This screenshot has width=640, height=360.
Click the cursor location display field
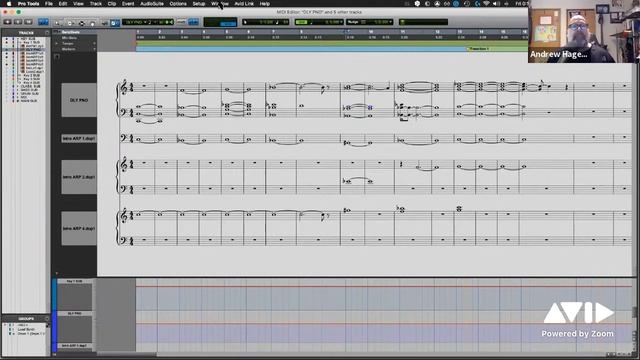(x=265, y=22)
